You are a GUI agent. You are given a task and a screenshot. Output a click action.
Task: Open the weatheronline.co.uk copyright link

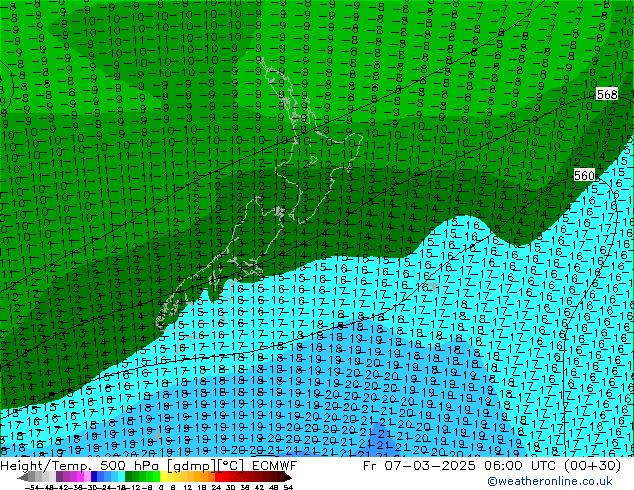[550, 481]
